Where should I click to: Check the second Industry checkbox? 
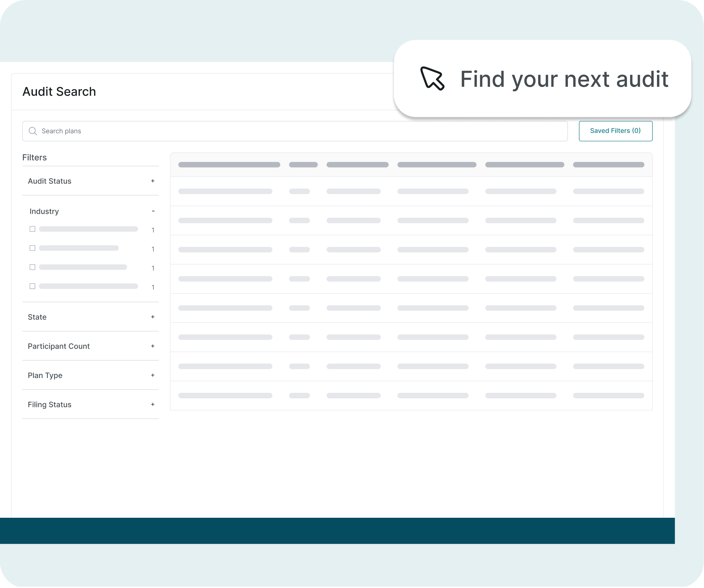tap(33, 248)
